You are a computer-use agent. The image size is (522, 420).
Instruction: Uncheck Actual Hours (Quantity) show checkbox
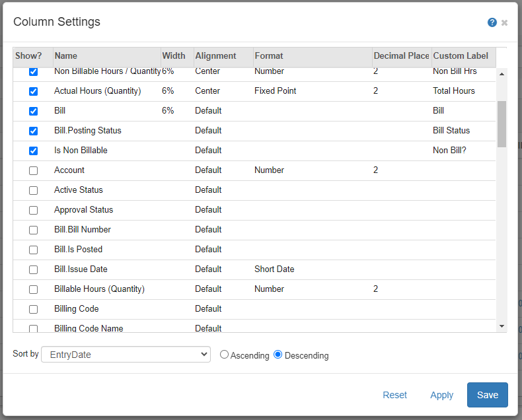(33, 91)
